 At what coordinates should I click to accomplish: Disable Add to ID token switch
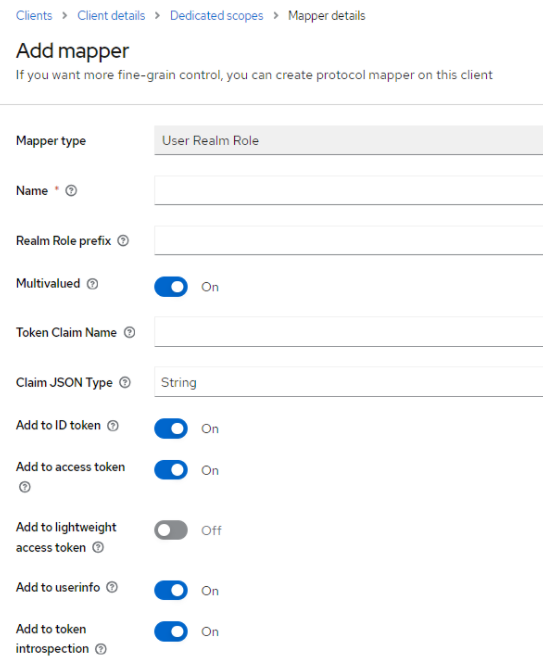pyautogui.click(x=171, y=428)
